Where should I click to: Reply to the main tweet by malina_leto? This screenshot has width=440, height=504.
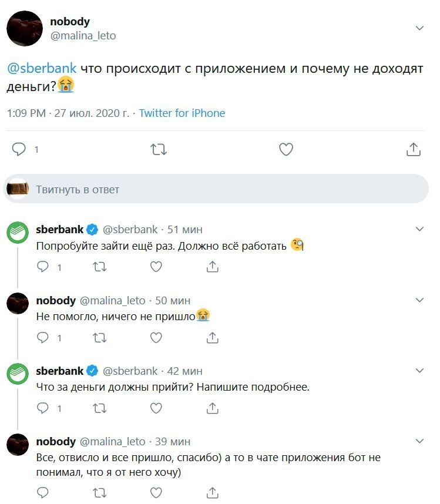[19, 150]
